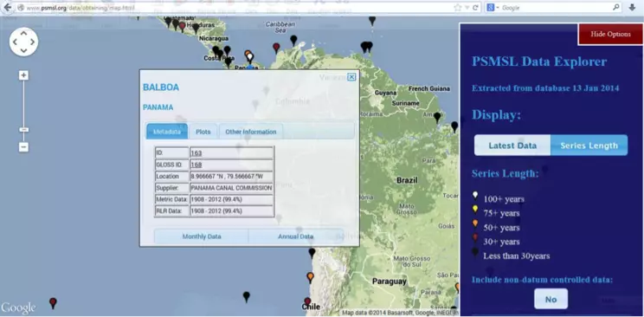The width and height of the screenshot is (644, 317).
Task: Reload the page with the refresh icon
Action: tap(475, 8)
